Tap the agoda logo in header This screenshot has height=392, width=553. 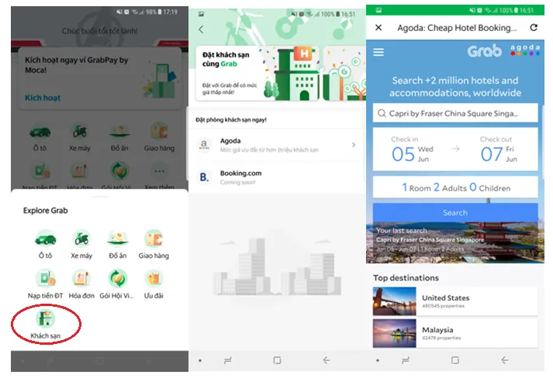tap(525, 50)
